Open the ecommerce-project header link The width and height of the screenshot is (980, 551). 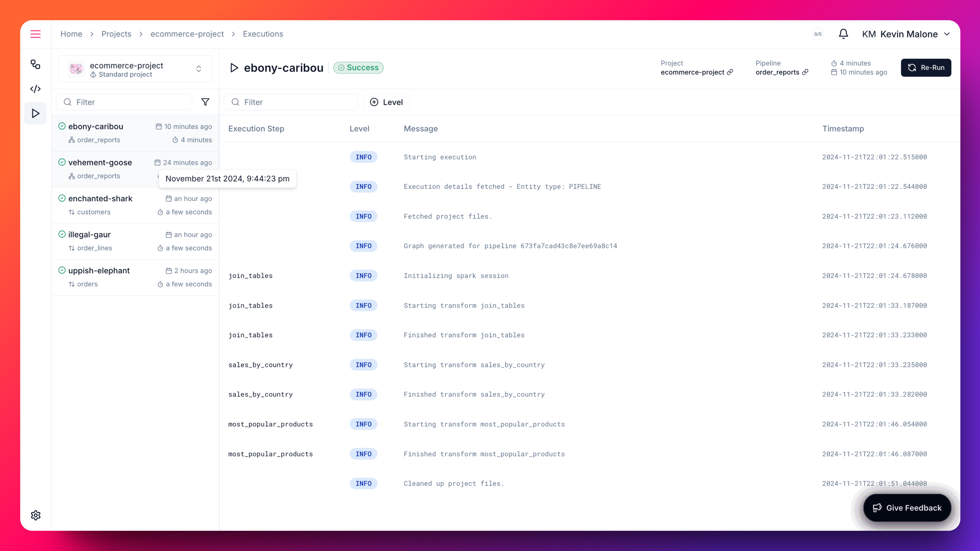coord(696,72)
